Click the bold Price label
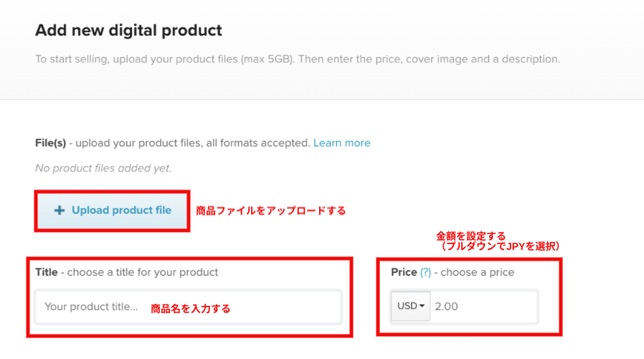The height and width of the screenshot is (359, 644). click(x=404, y=272)
